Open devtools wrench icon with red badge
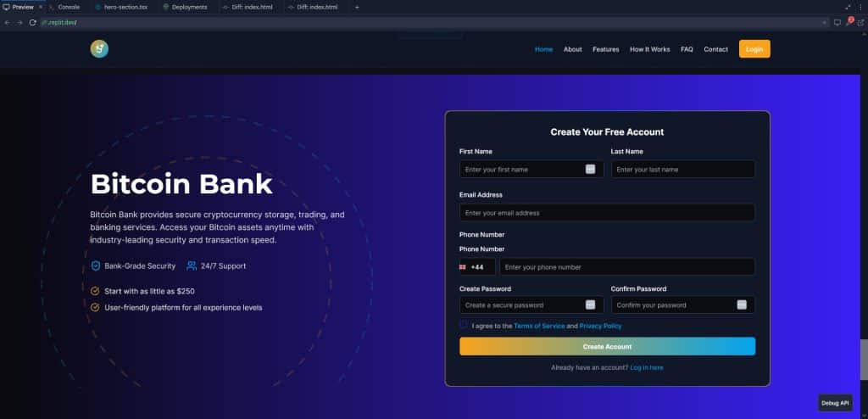The height and width of the screenshot is (419, 868). click(849, 22)
